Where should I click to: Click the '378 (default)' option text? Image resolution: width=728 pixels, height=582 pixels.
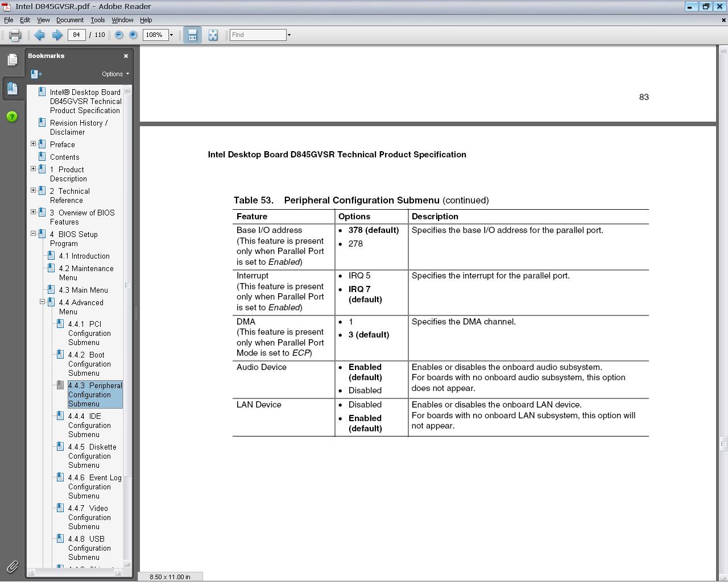374,230
